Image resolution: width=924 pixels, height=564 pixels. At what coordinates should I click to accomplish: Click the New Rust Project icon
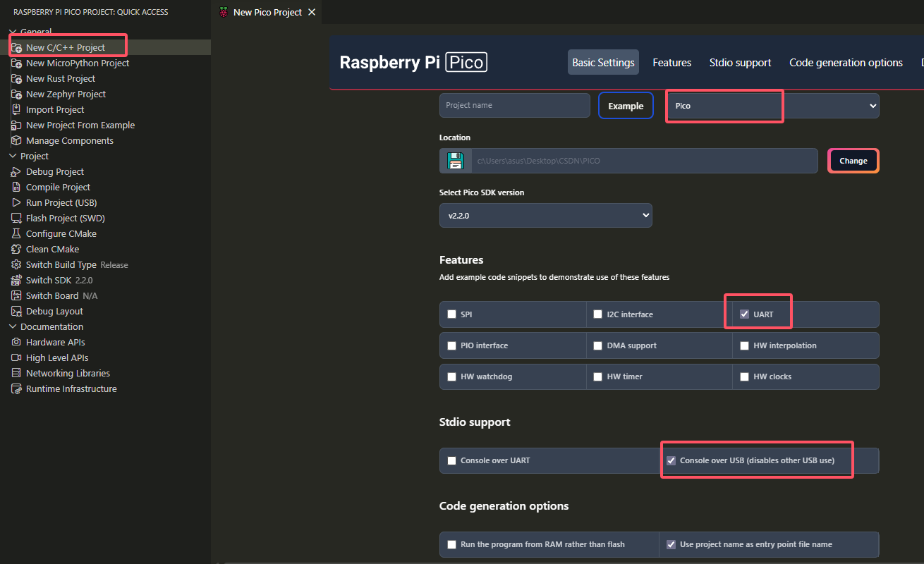pos(16,79)
